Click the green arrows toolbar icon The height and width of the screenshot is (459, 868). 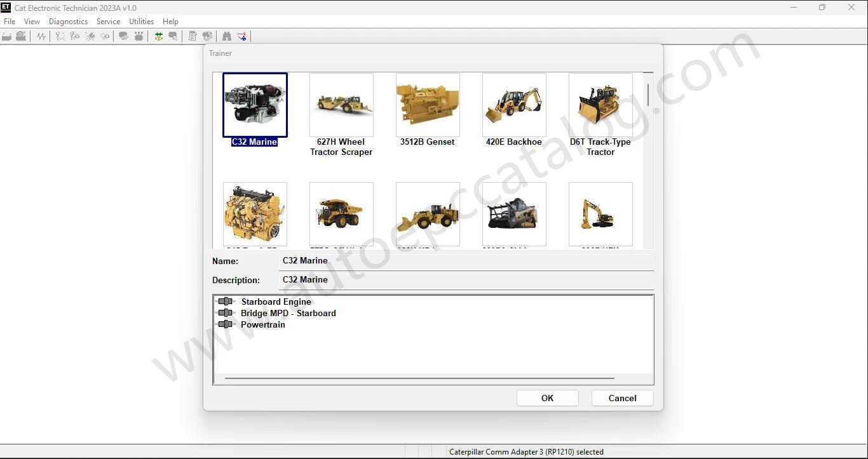(158, 36)
